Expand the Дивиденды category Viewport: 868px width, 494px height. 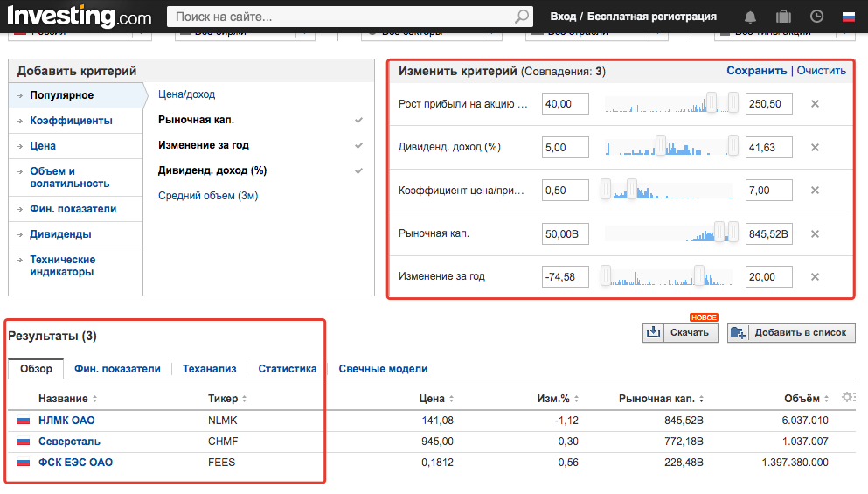pos(60,234)
